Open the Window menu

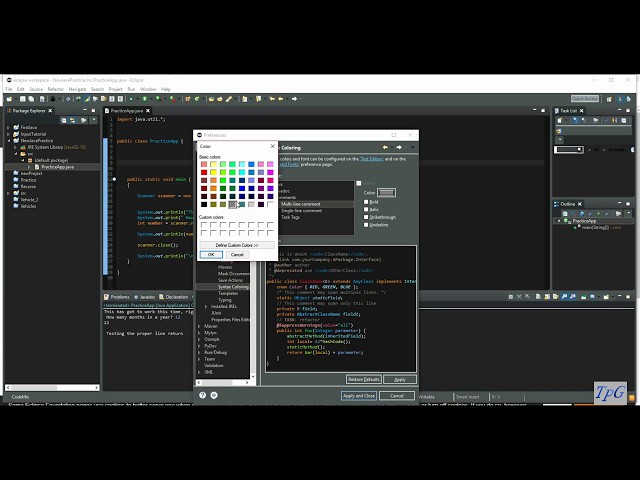pos(148,89)
